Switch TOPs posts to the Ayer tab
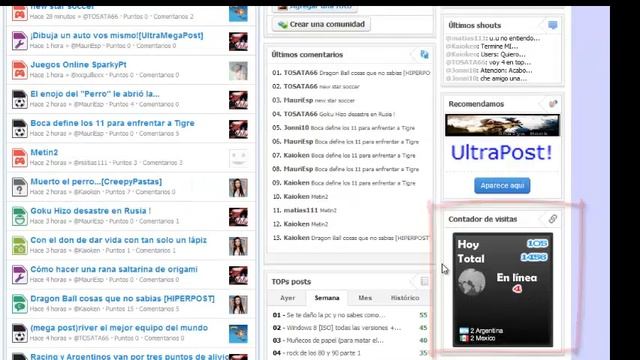Viewport: 640px width, 360px height. (x=287, y=298)
